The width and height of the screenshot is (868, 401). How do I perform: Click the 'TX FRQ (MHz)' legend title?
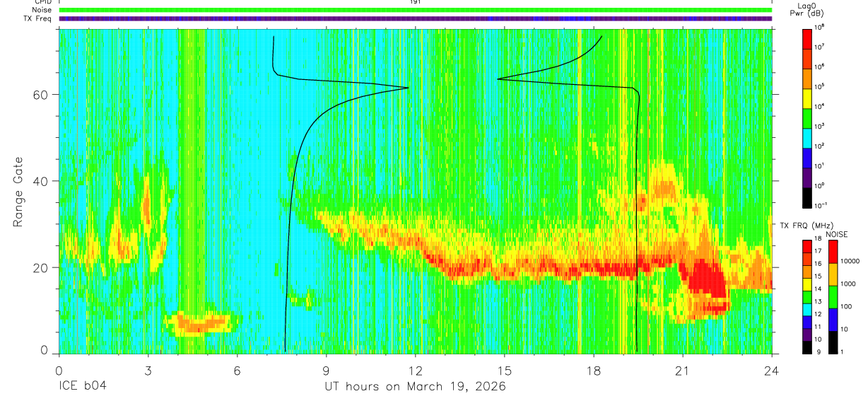coord(807,226)
